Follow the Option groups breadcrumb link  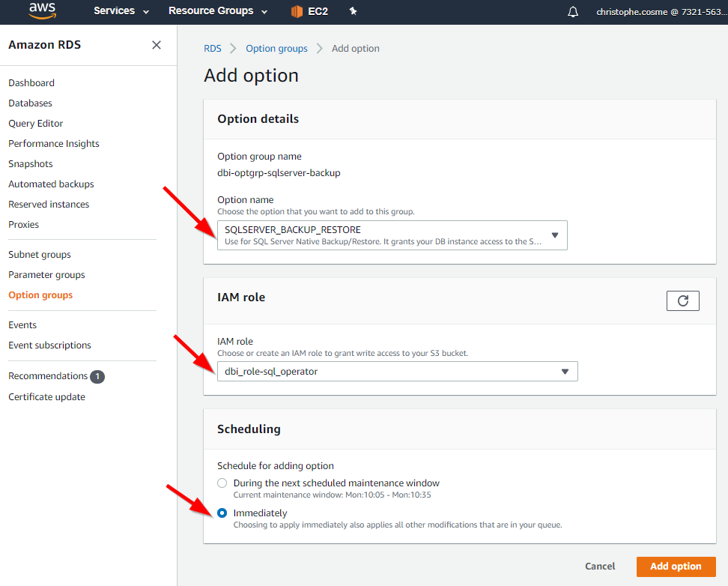[x=276, y=48]
